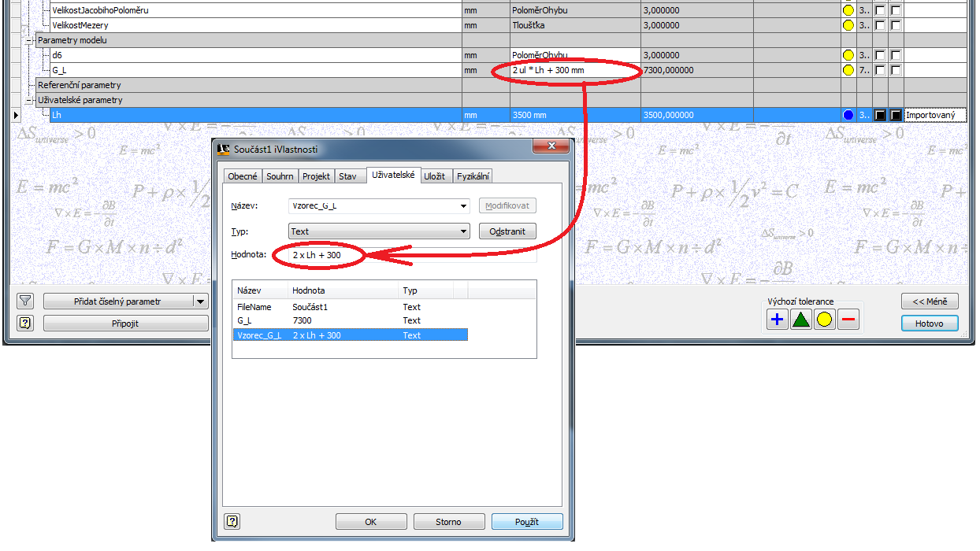This screenshot has height=551, width=980.
Task: Collapse the Parametry modelu group
Action: tap(30, 40)
